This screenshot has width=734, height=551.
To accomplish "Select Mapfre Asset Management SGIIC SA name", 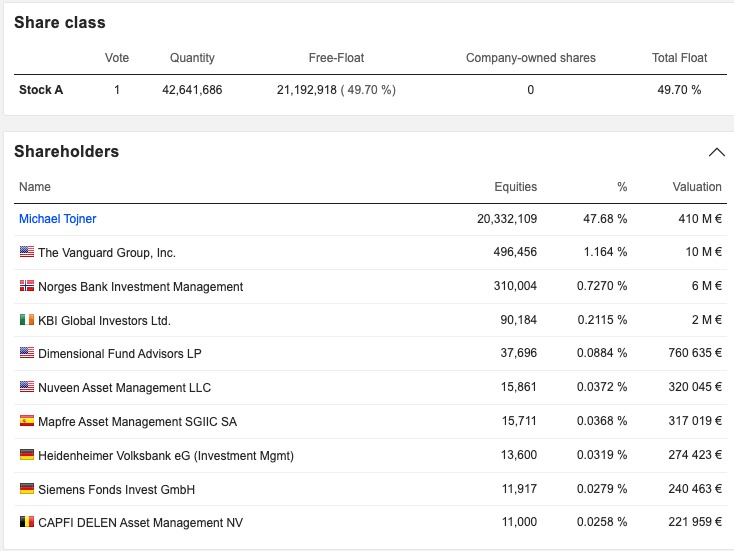I will pyautogui.click(x=138, y=421).
